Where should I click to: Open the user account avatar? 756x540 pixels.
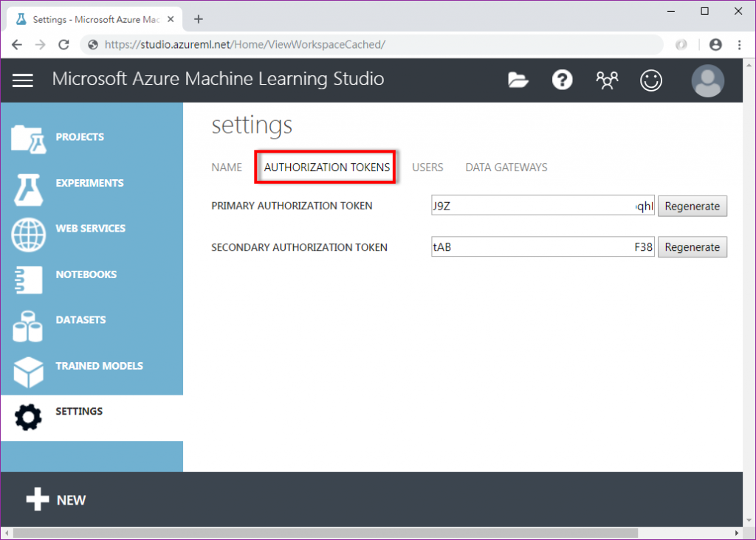point(707,80)
